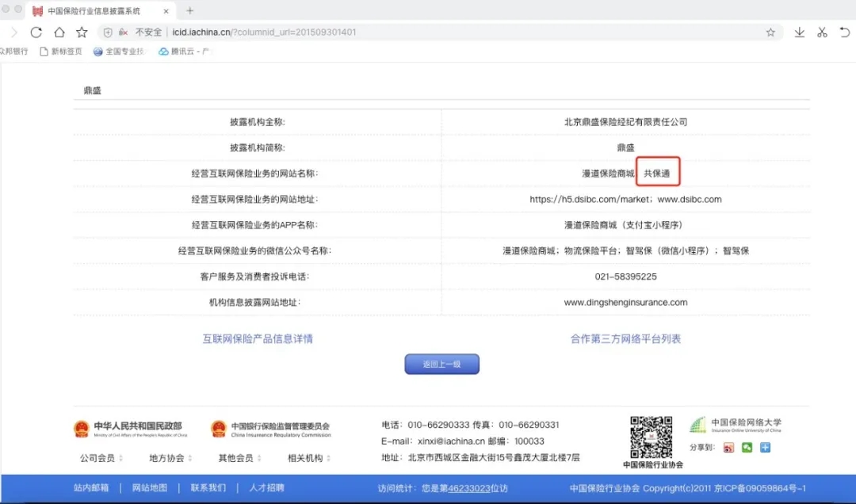Image resolution: width=856 pixels, height=504 pixels.
Task: Click the 不安全 site warning label
Action: click(148, 32)
